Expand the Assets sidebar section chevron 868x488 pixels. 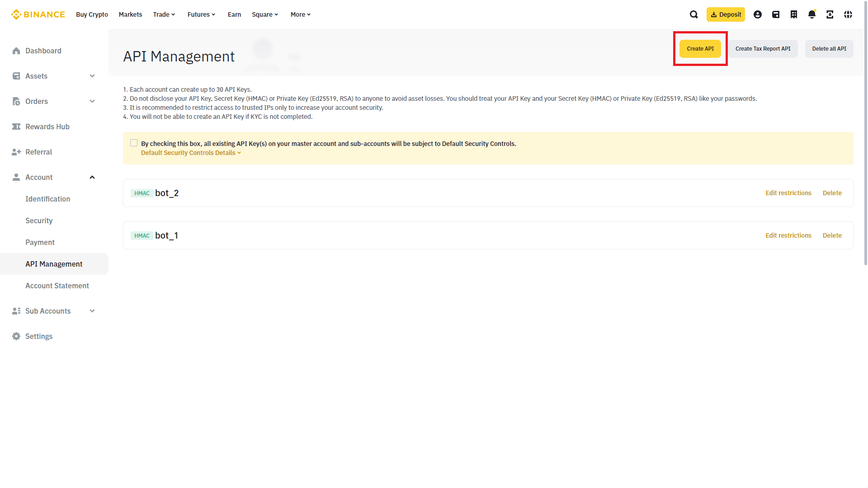coord(92,76)
